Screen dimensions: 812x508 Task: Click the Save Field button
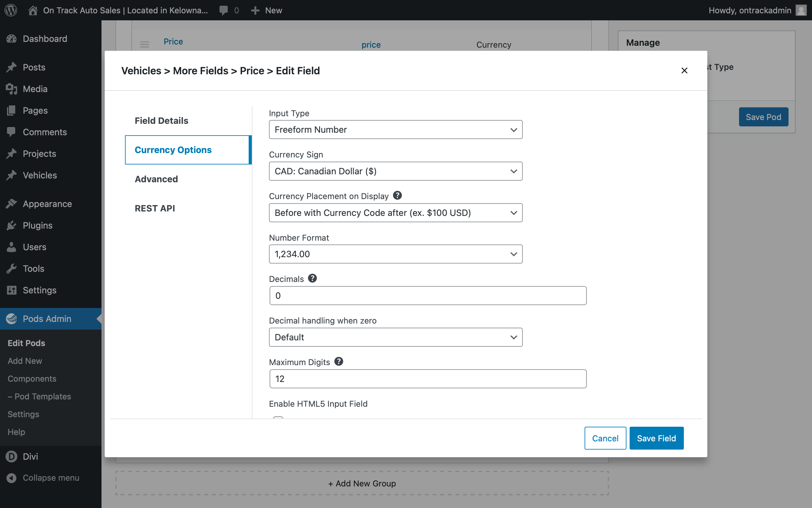click(x=656, y=438)
